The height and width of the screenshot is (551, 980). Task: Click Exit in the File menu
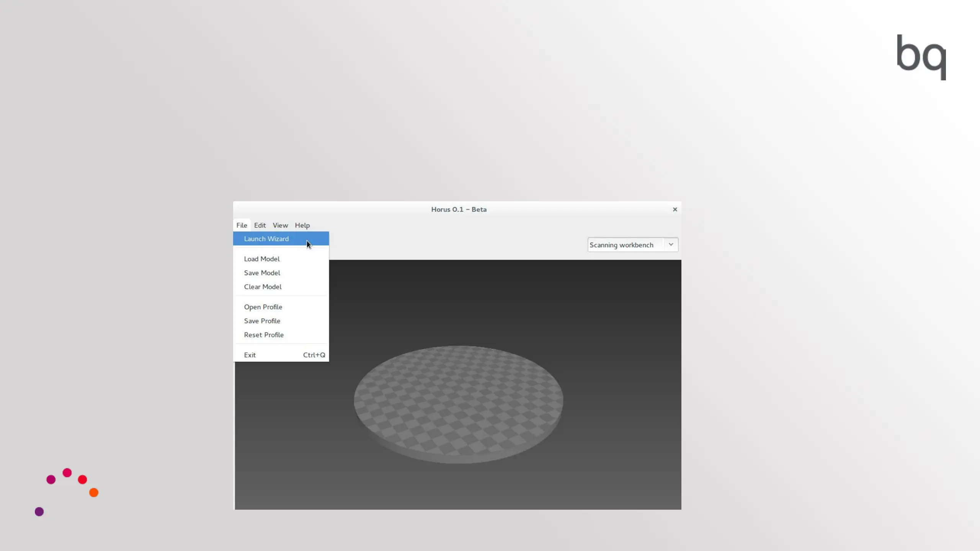[x=250, y=355]
